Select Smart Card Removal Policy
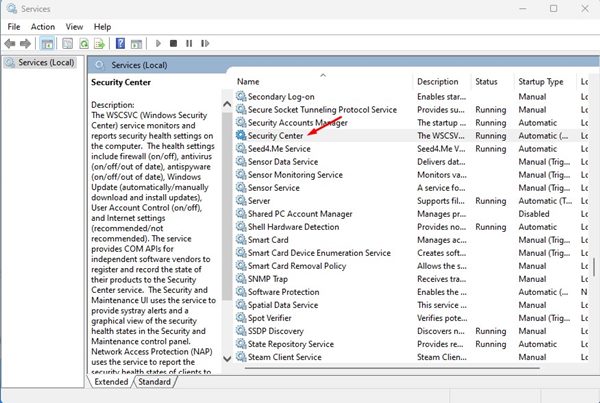The height and width of the screenshot is (403, 600). 297,266
